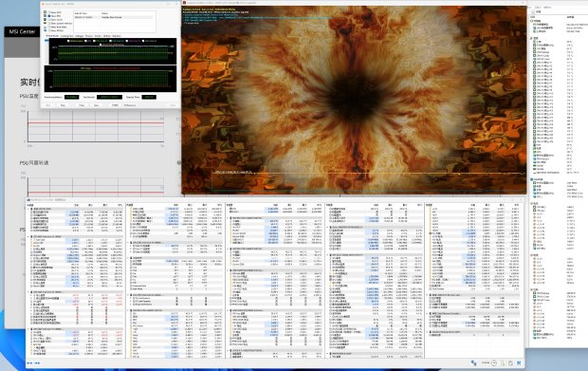Click the HWiNFO logging file icon
This screenshot has height=371, width=588.
pos(504,362)
